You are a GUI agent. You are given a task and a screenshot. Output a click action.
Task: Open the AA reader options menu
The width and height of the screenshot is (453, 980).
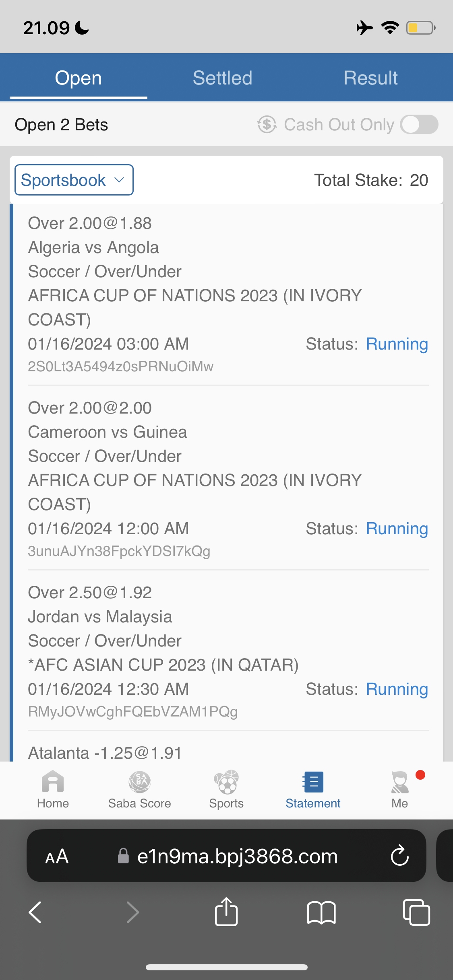[57, 856]
